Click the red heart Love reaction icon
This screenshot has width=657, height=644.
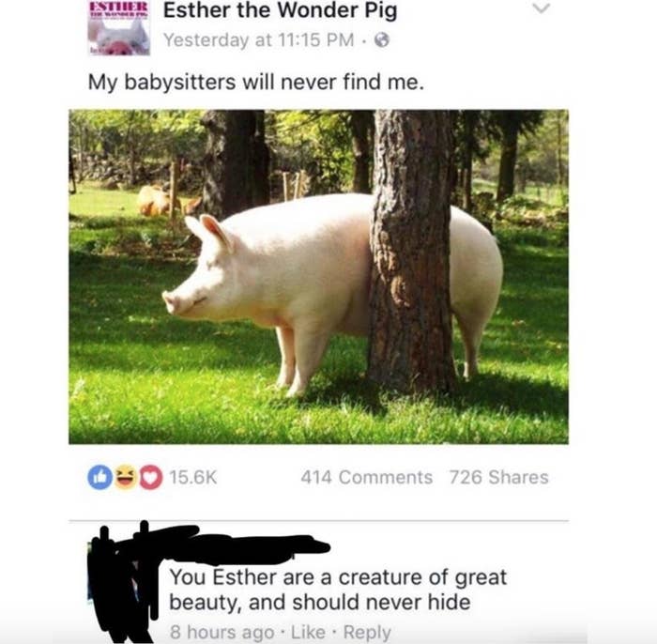point(150,477)
